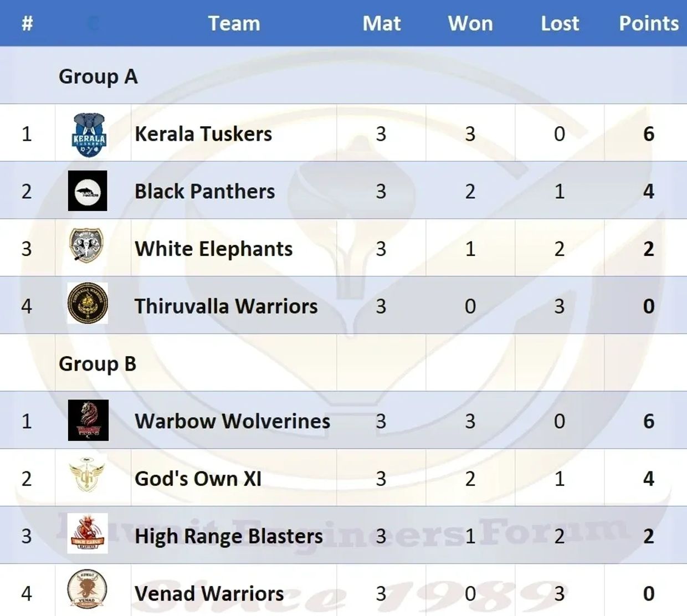Click the White Elephants team logo
Image resolution: width=687 pixels, height=616 pixels.
86,245
